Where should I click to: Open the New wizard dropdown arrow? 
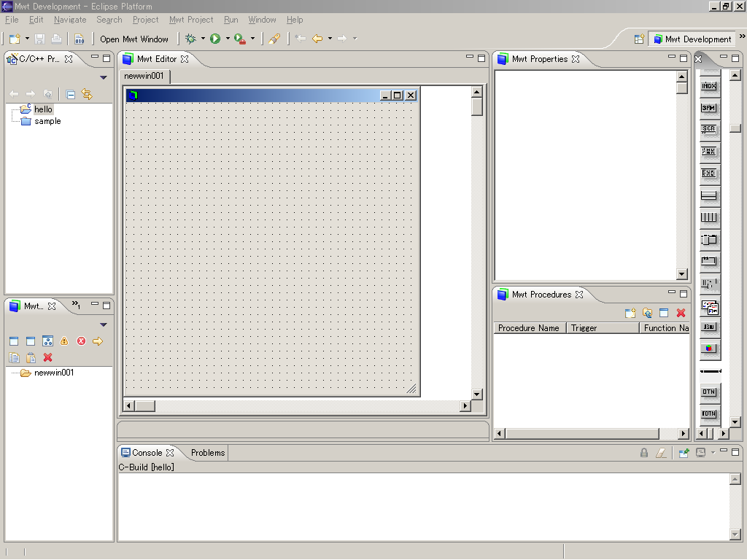point(27,39)
